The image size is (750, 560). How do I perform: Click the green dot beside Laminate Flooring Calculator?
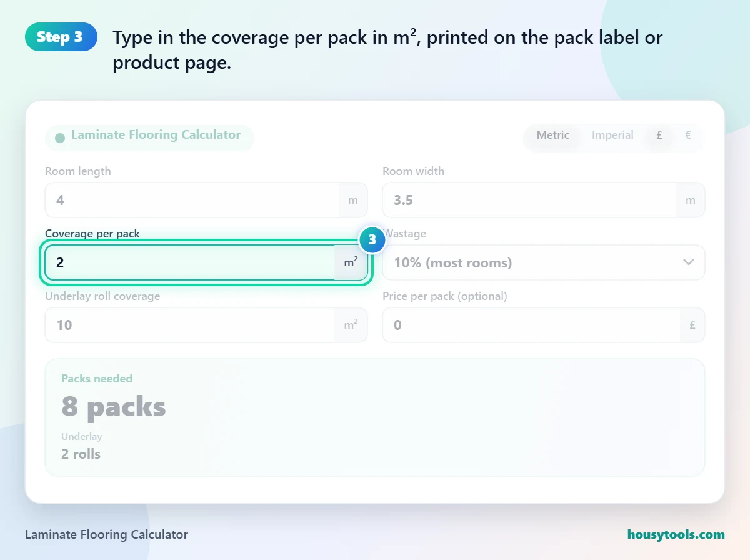[x=60, y=138]
